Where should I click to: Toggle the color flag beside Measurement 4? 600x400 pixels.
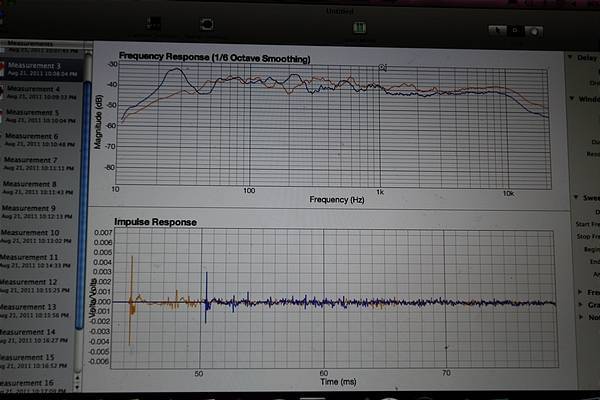point(2,92)
